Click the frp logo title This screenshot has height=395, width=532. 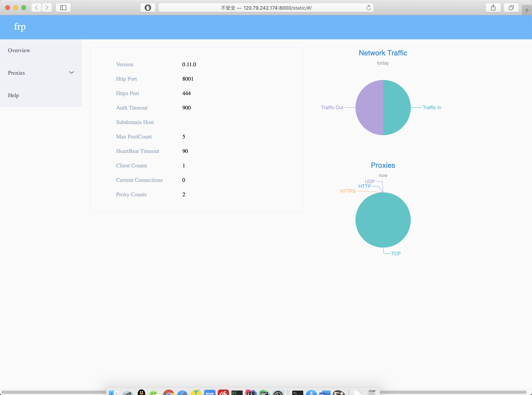[x=20, y=26]
